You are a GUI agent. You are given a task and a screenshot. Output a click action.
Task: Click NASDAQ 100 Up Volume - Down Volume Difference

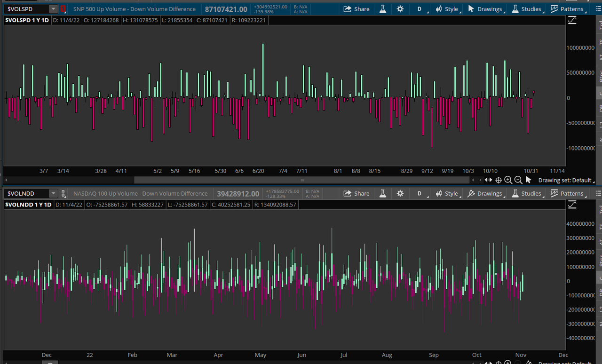click(x=140, y=193)
